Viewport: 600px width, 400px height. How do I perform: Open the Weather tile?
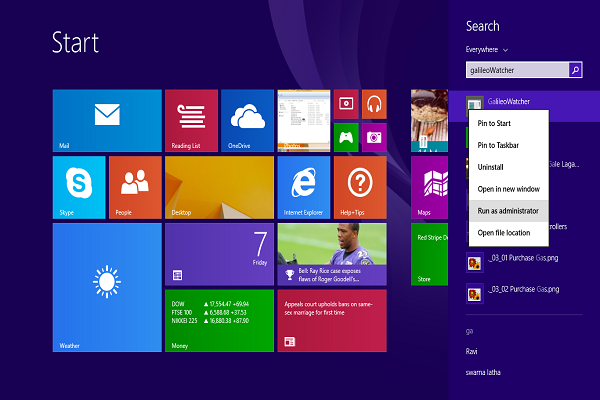107,287
